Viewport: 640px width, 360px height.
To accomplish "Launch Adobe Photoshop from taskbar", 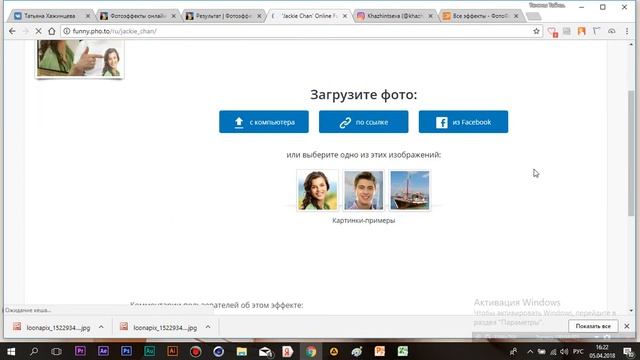I will tap(126, 351).
